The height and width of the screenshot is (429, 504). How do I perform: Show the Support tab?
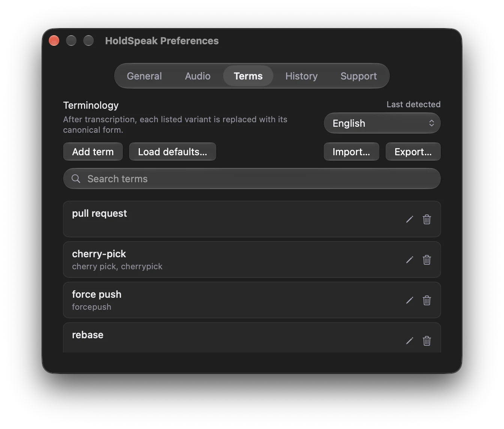tap(358, 76)
